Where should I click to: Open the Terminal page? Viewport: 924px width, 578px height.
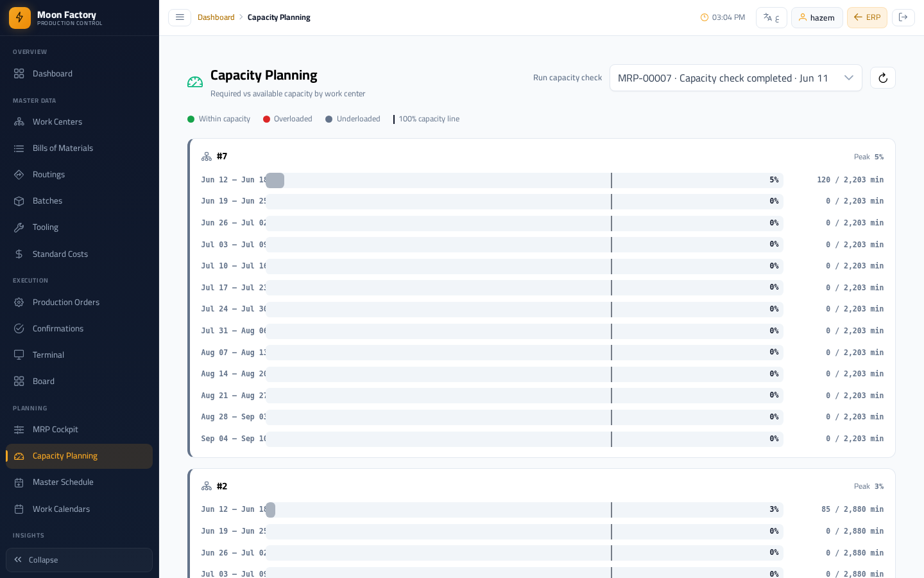pyautogui.click(x=80, y=355)
